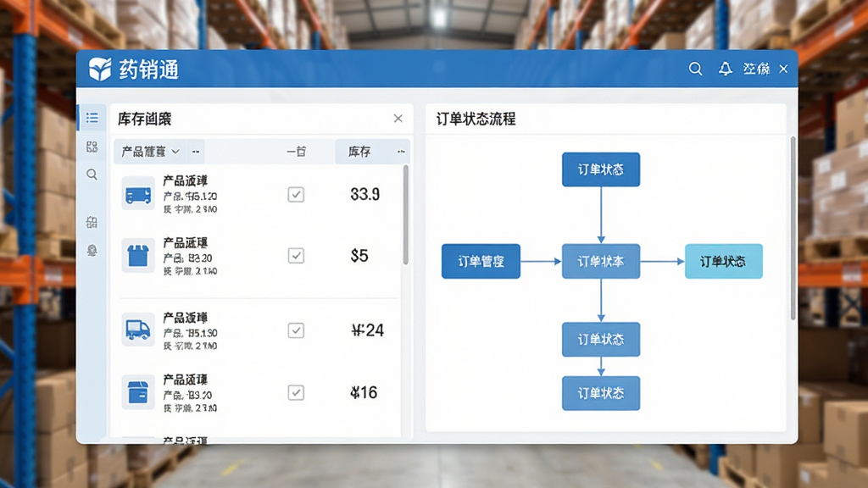Open search from the header magnifier
The width and height of the screenshot is (868, 488).
(x=695, y=69)
